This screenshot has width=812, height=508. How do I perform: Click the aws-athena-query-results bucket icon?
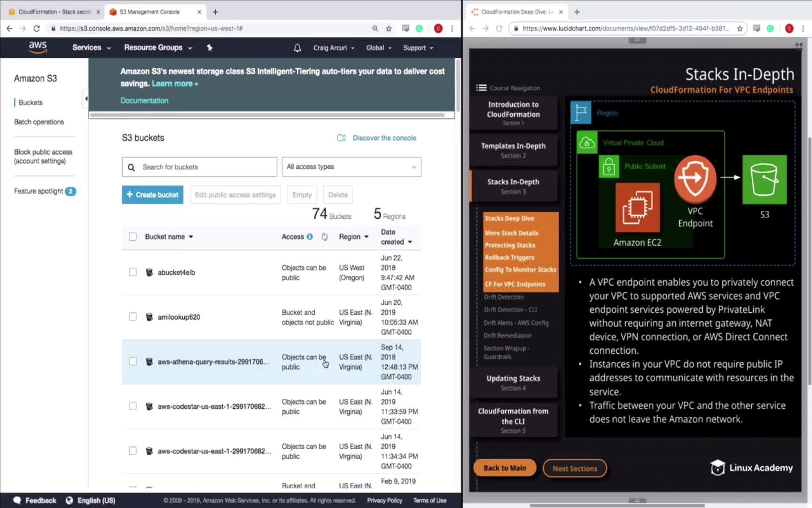[149, 362]
